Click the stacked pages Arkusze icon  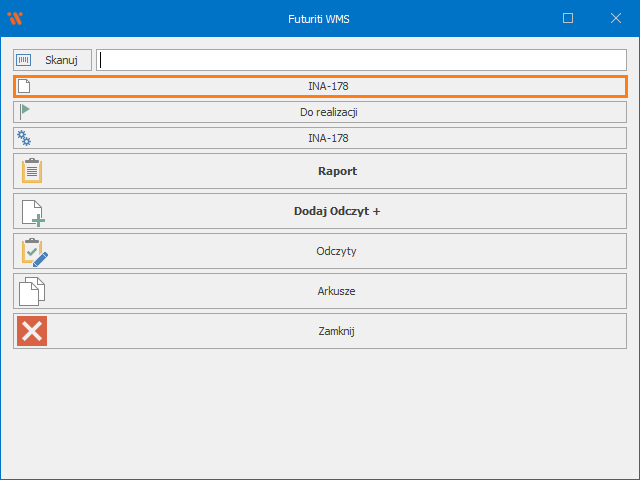pos(33,291)
